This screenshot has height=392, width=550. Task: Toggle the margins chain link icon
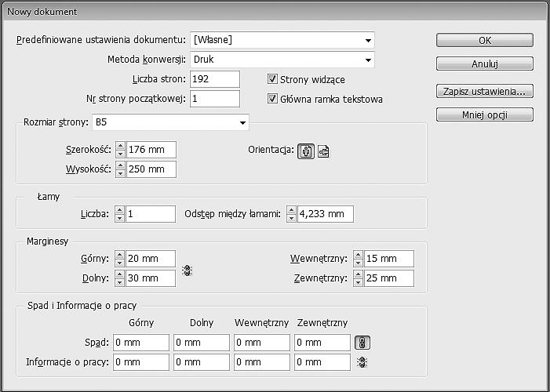coord(187,270)
